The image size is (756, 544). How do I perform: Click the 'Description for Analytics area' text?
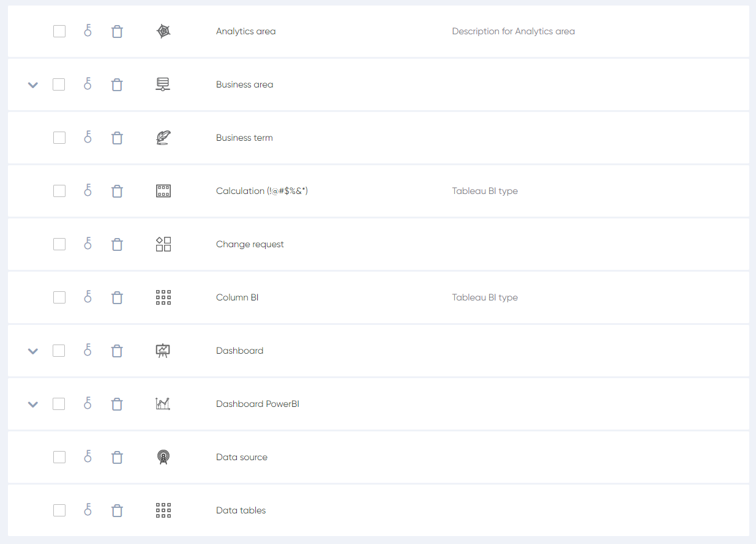click(513, 31)
